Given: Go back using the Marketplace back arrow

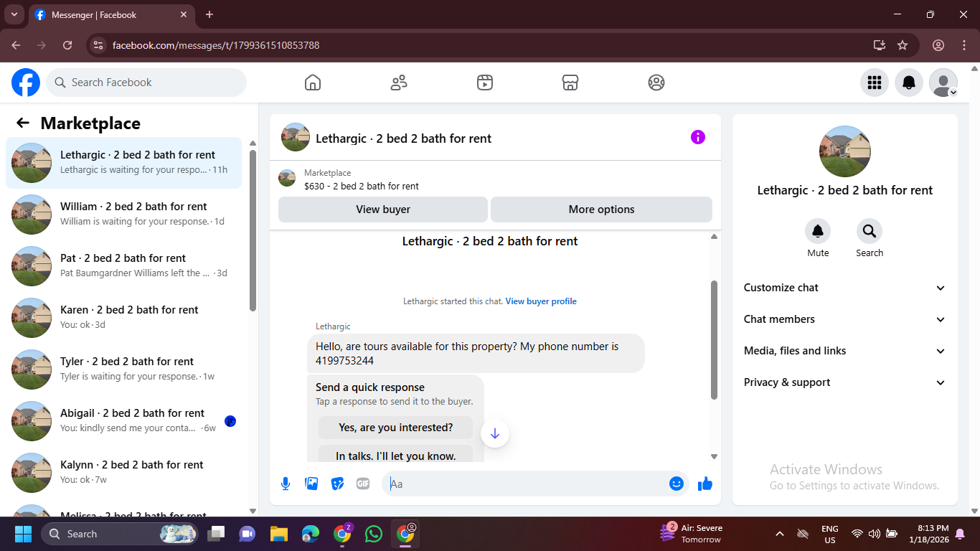Looking at the screenshot, I should [23, 123].
